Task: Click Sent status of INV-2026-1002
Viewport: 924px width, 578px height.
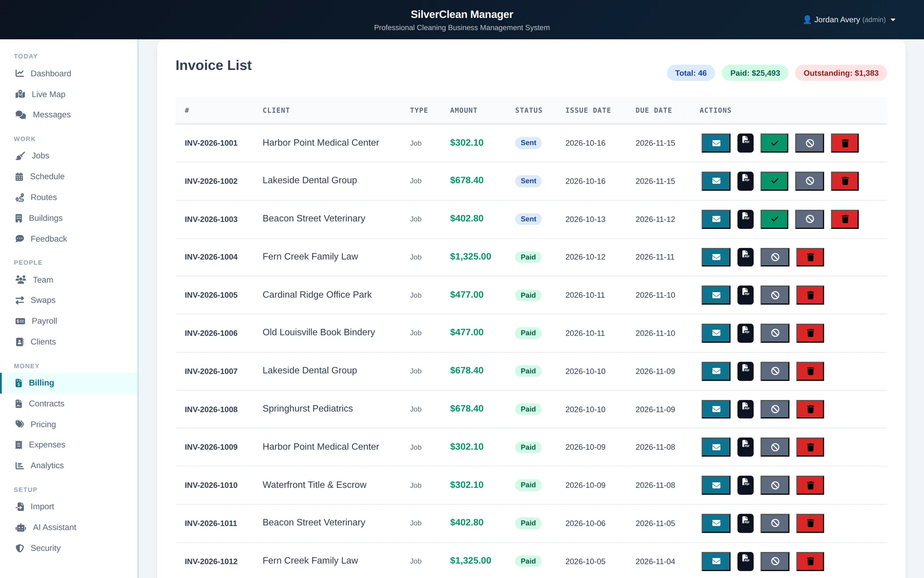Action: click(x=528, y=181)
